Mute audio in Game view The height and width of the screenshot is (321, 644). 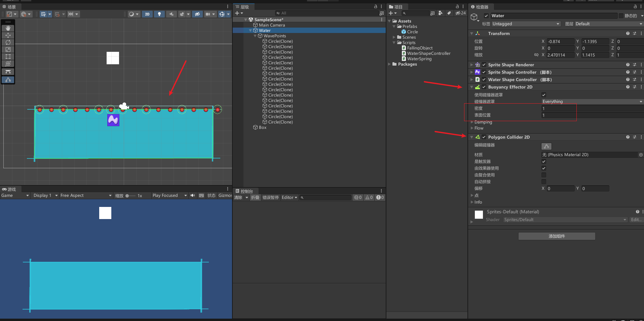pyautogui.click(x=193, y=195)
